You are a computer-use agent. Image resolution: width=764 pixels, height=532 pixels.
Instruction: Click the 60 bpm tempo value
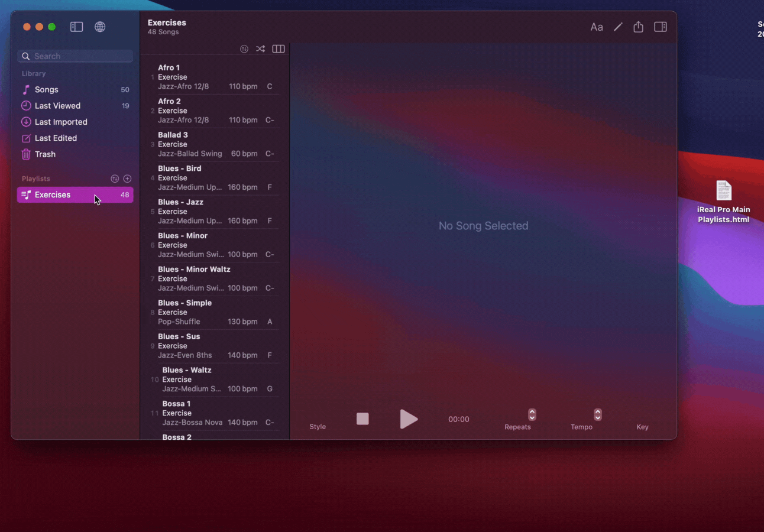pyautogui.click(x=244, y=154)
